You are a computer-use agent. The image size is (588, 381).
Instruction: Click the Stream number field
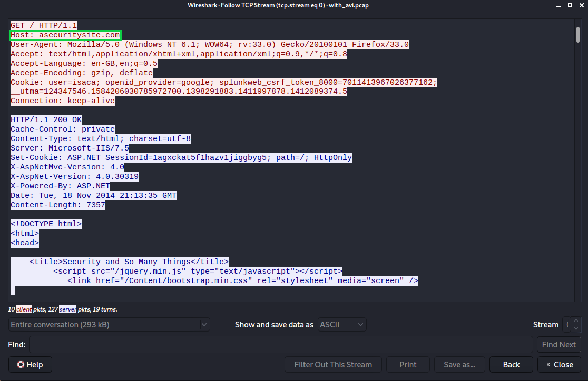[x=567, y=325]
